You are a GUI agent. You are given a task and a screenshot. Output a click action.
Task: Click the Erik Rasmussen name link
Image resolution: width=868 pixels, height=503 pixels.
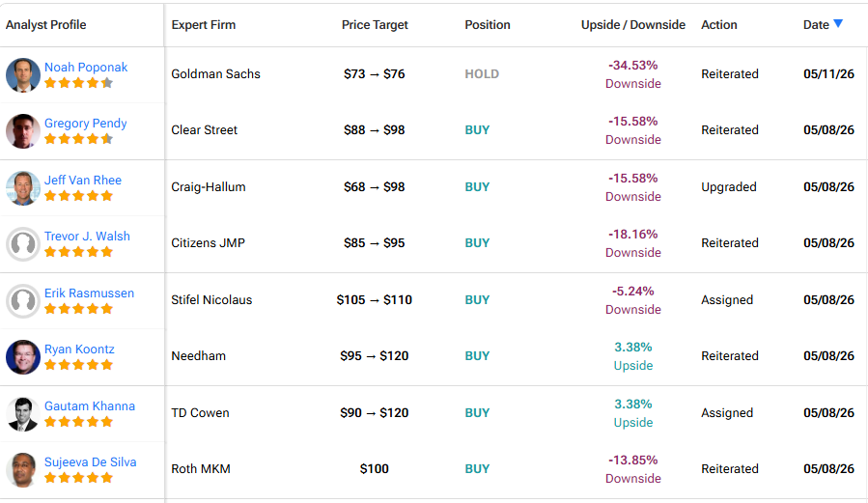(89, 293)
